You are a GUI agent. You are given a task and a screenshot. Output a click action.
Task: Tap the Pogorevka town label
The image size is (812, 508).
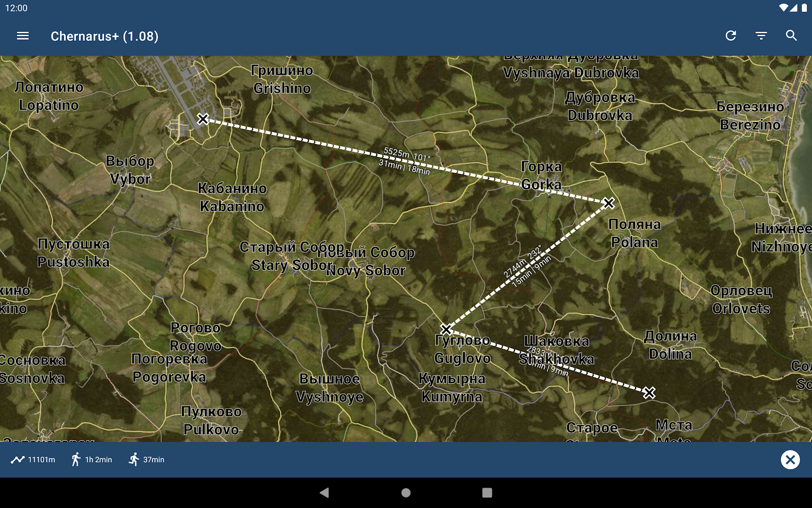click(169, 368)
